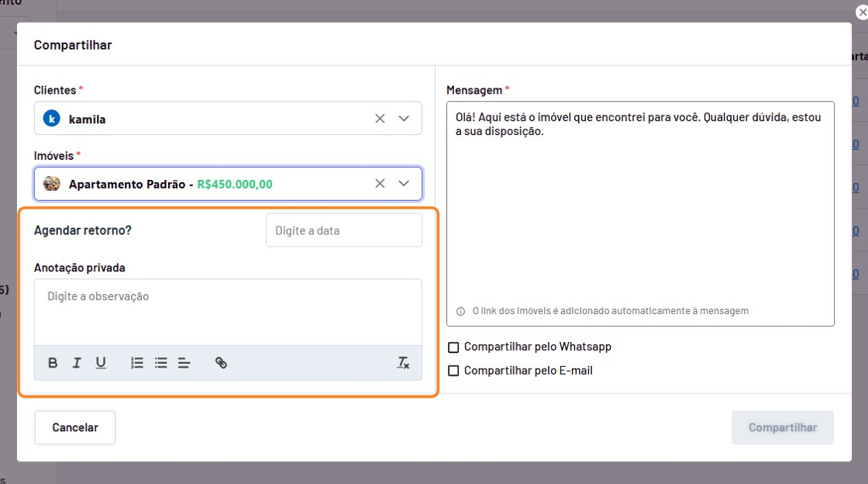Clear text formatting in note editor
Screen dimensions: 868x484
(403, 363)
